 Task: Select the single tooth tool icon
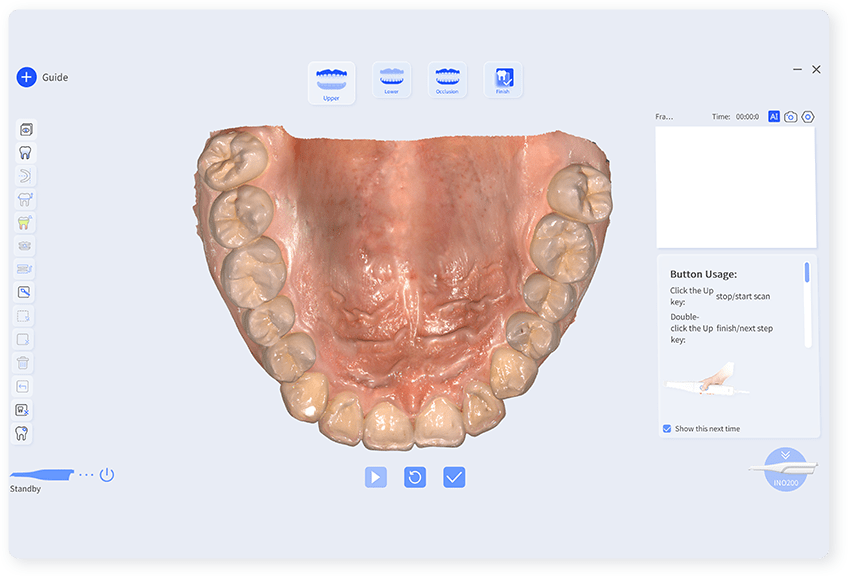point(25,153)
